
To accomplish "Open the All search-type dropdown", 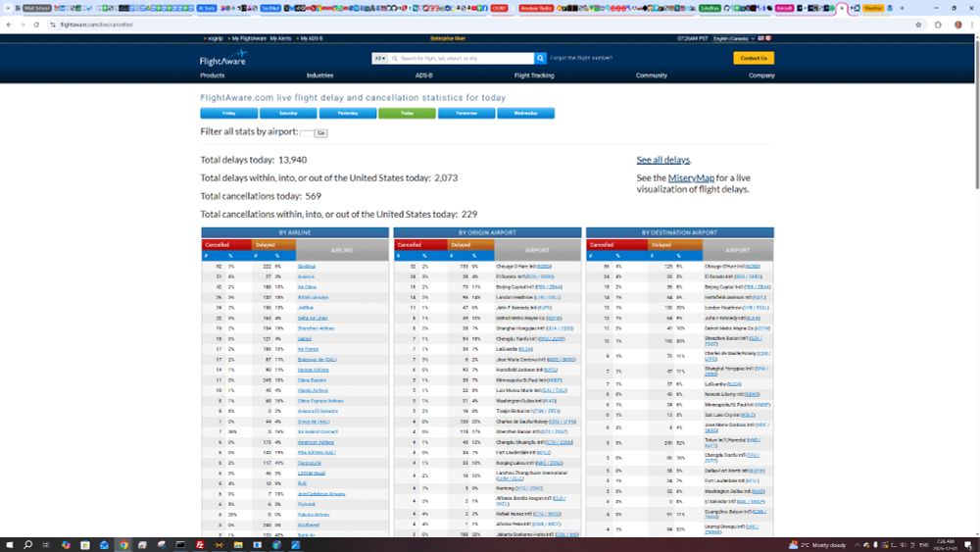I will (x=379, y=58).
